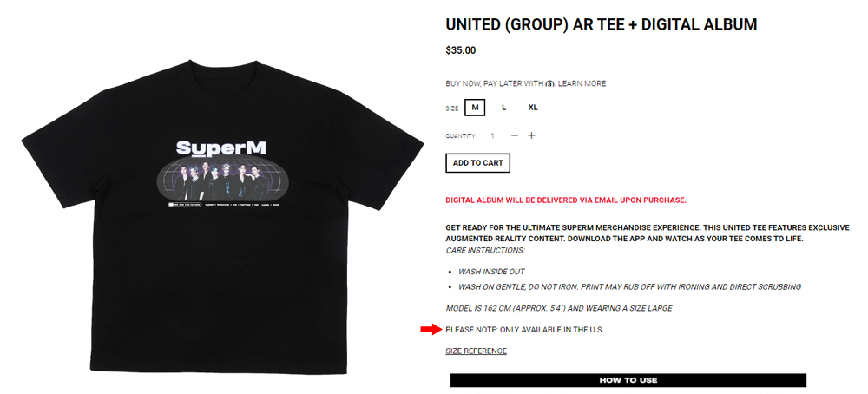
Task: Choose size L option
Action: coord(503,108)
